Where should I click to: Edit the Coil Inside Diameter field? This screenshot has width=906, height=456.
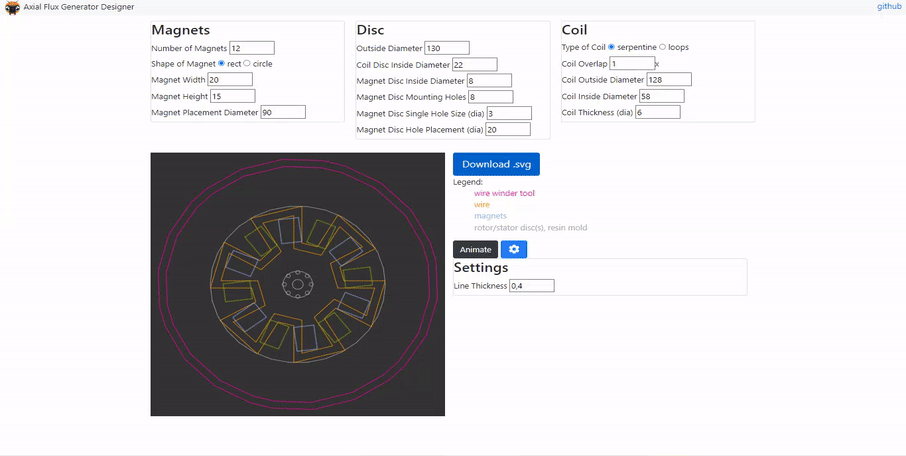(662, 96)
